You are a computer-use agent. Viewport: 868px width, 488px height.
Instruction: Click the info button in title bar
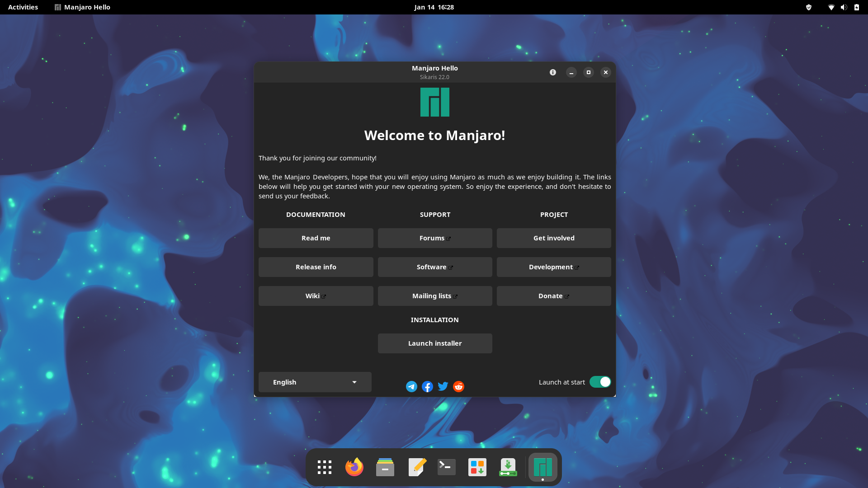(552, 72)
